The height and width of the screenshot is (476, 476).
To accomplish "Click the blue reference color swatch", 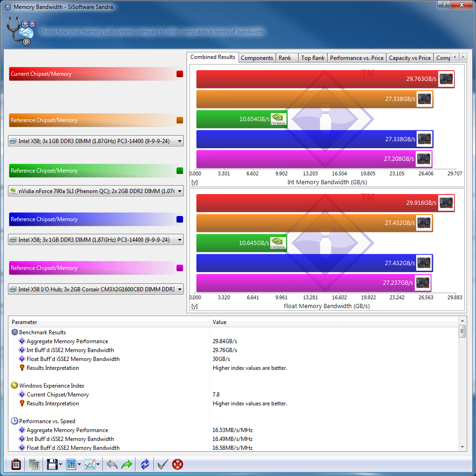I will tap(180, 219).
